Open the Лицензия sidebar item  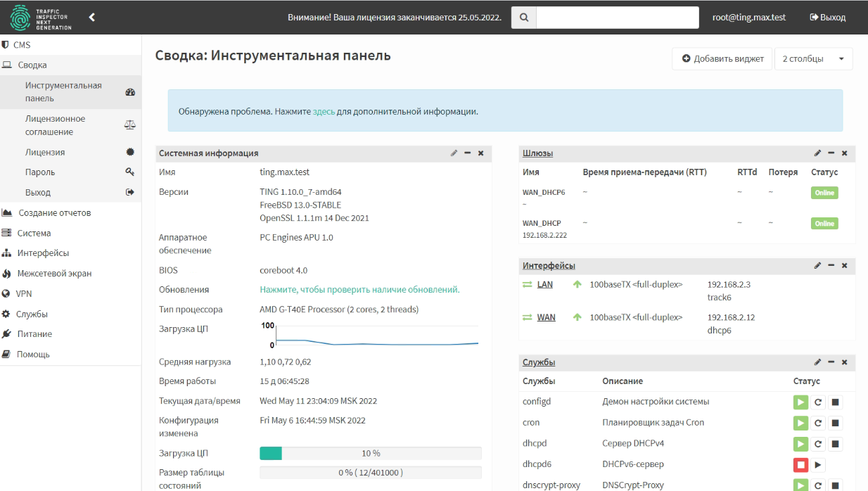pyautogui.click(x=70, y=152)
